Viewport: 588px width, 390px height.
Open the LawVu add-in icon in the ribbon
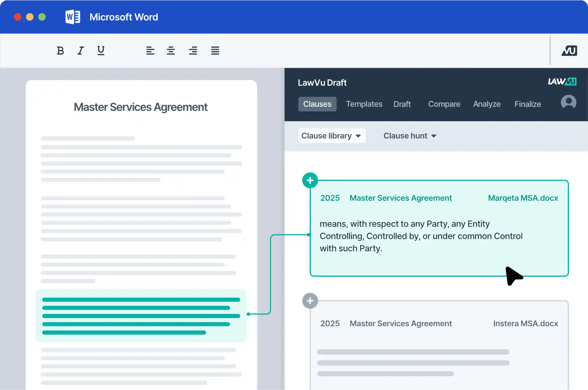point(569,51)
